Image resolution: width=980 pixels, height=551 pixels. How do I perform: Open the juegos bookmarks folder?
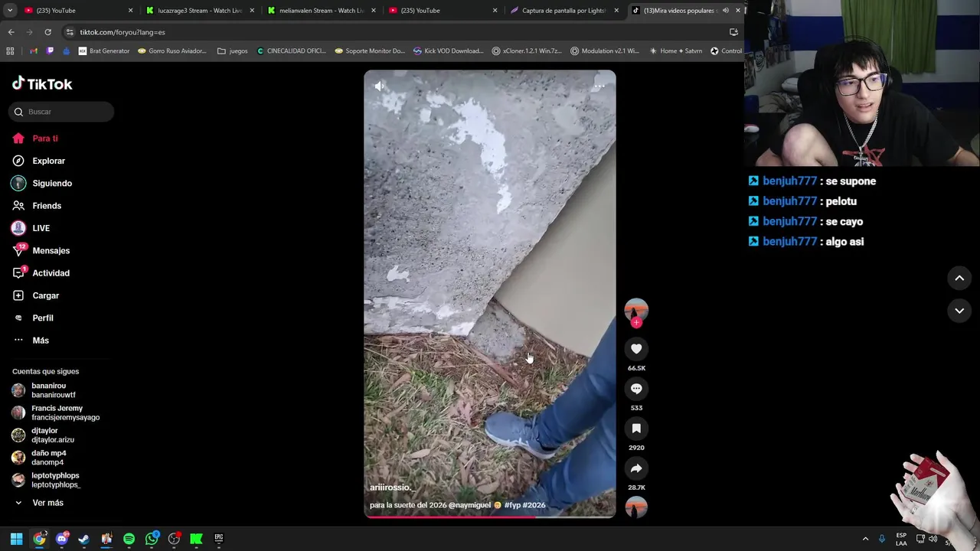[233, 51]
